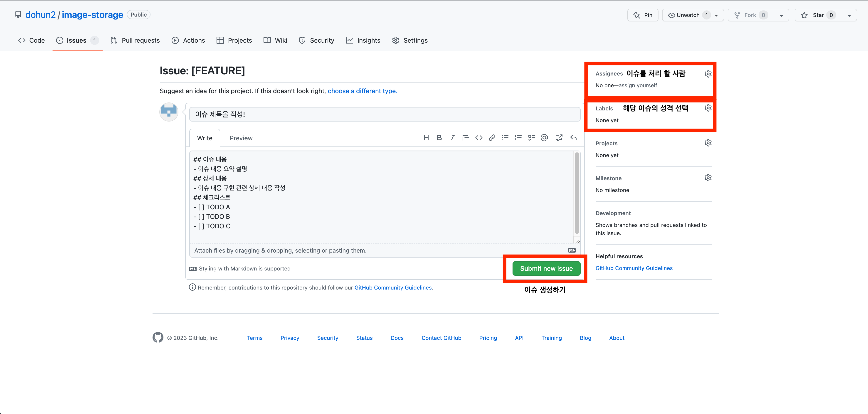Click the italic formatting icon
Screen dimensions: 868x414
tap(452, 138)
